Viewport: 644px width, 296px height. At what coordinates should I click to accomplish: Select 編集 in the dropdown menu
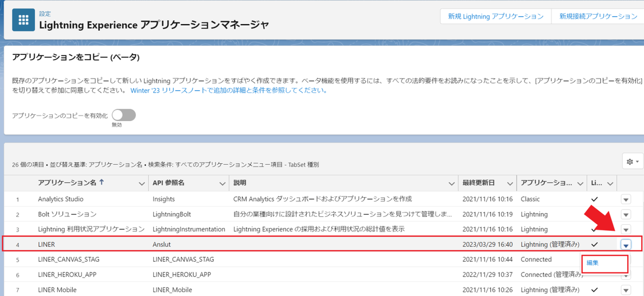(x=592, y=263)
